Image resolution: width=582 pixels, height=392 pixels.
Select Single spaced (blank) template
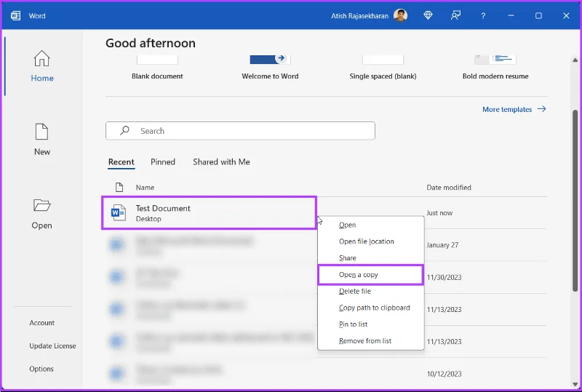[x=383, y=68]
